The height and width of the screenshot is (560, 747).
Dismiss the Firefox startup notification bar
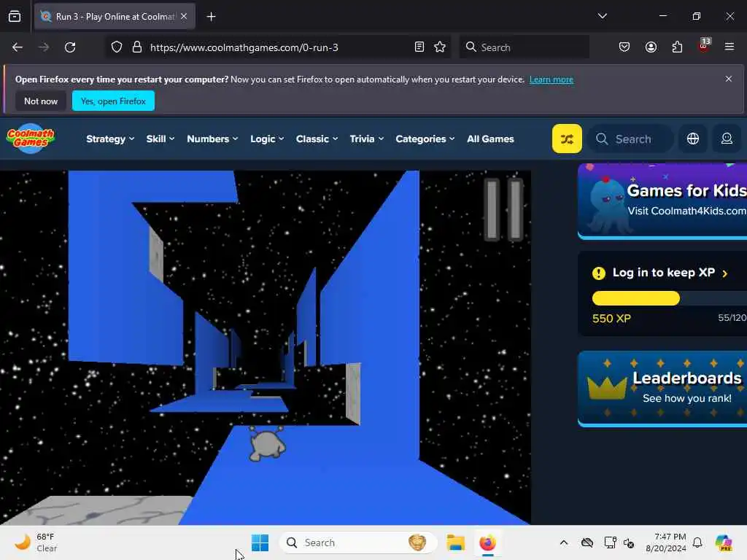click(x=728, y=79)
